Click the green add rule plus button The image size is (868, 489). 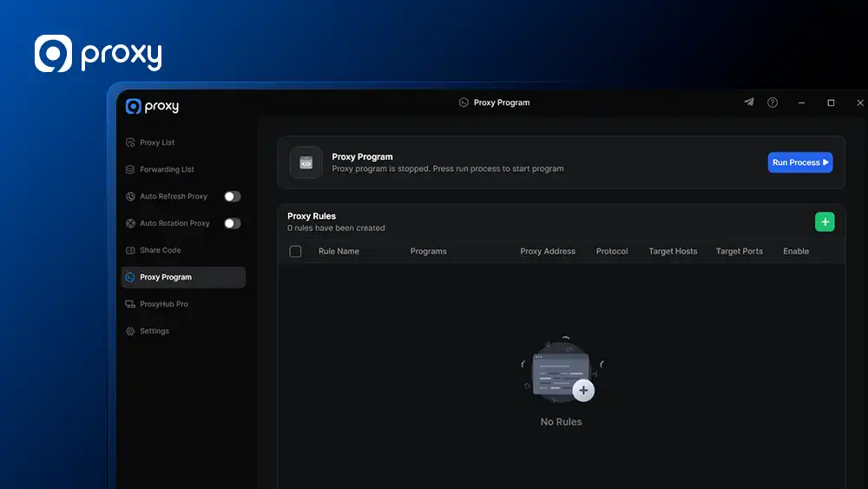coord(825,222)
